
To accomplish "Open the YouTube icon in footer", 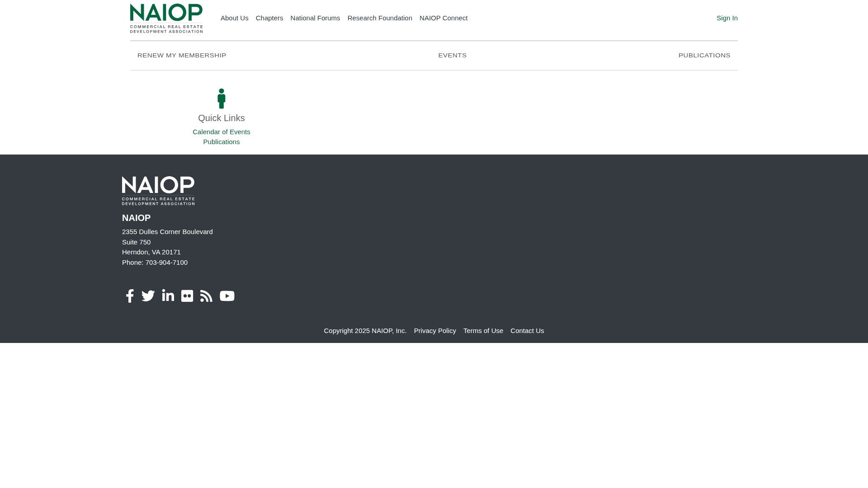I will point(227,296).
